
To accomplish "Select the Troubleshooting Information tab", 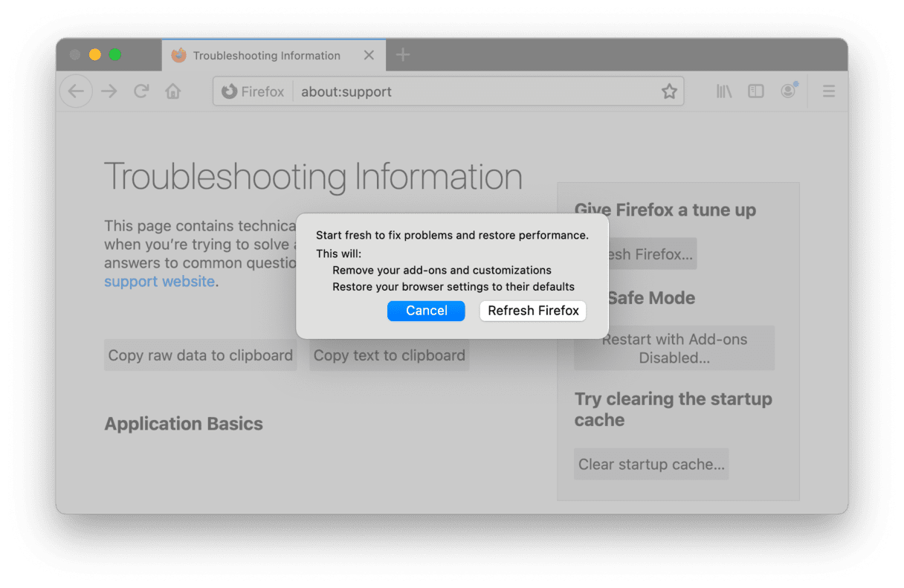I will tap(265, 56).
